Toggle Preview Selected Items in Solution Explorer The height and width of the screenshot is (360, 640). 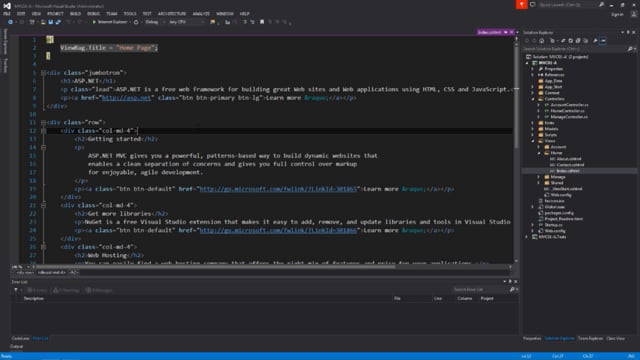click(603, 40)
